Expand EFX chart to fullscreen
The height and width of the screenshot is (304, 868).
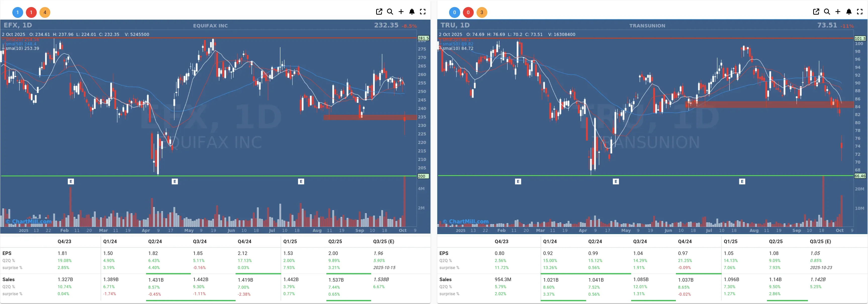(422, 12)
